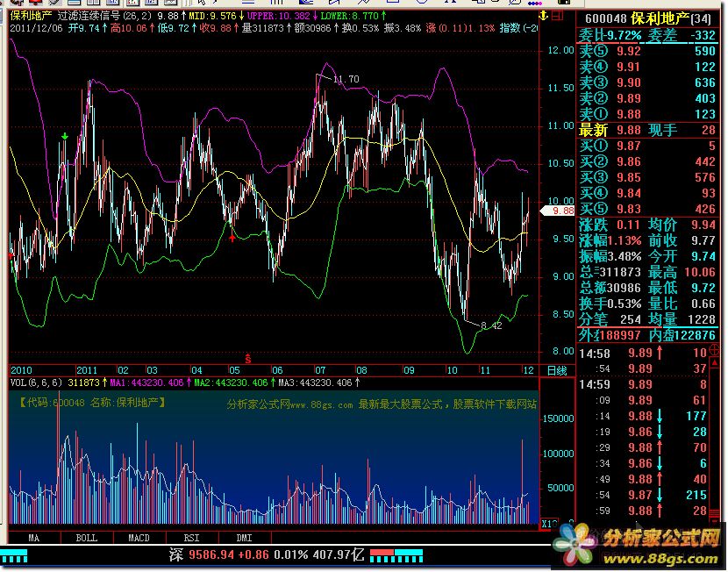Select the 卖④ 9.91 order row
The width and height of the screenshot is (728, 572).
(x=647, y=67)
